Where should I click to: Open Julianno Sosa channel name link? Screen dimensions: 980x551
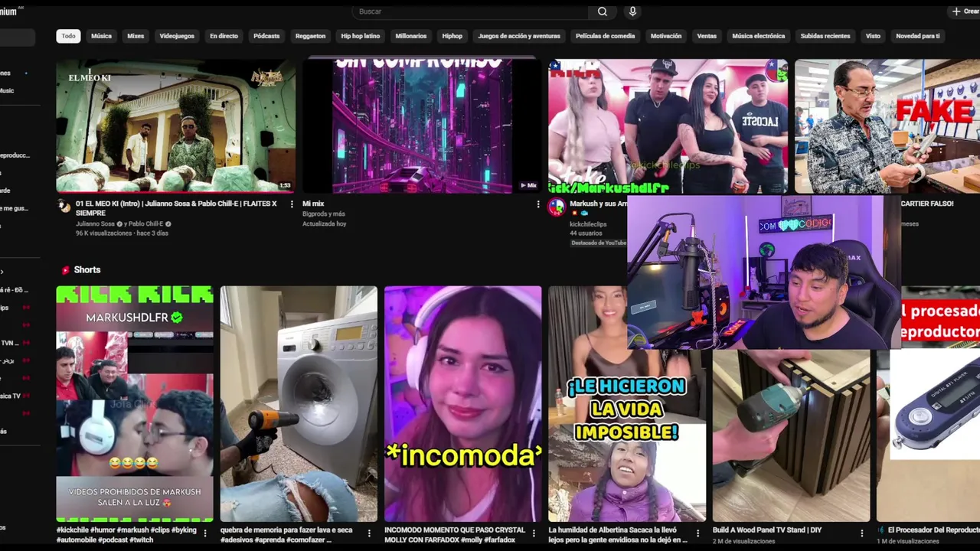click(x=96, y=224)
